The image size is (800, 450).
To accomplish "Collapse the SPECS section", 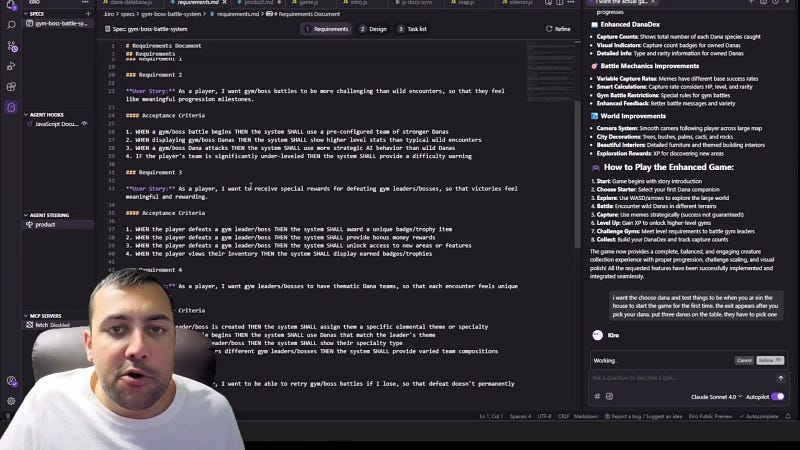I will coord(36,14).
